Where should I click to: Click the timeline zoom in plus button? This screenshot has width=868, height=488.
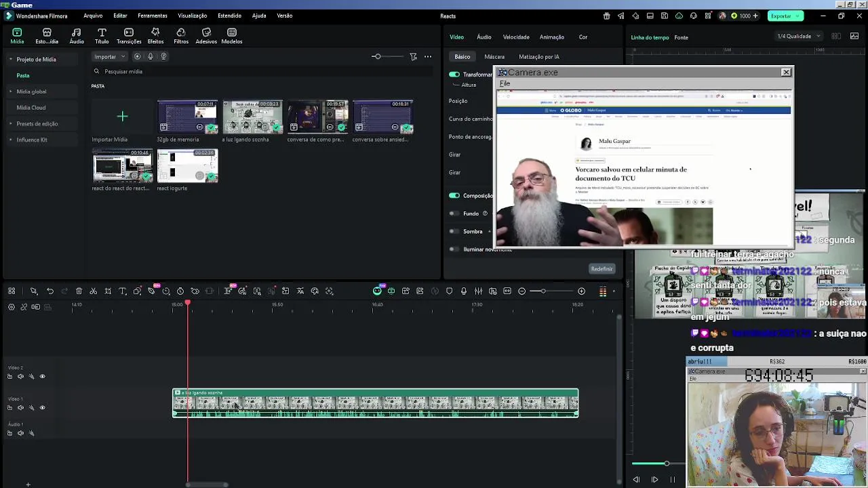pyautogui.click(x=581, y=291)
